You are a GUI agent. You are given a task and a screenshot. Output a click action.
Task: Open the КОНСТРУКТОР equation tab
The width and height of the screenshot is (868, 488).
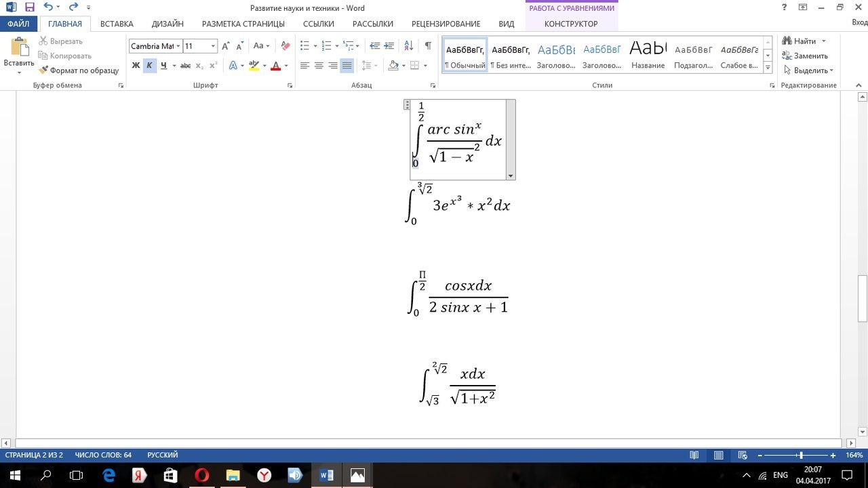pos(570,23)
